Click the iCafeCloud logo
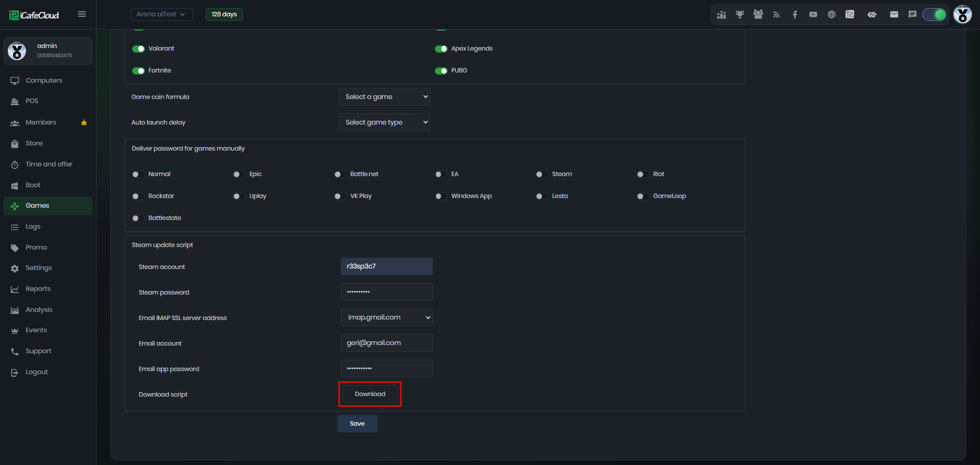 [34, 15]
